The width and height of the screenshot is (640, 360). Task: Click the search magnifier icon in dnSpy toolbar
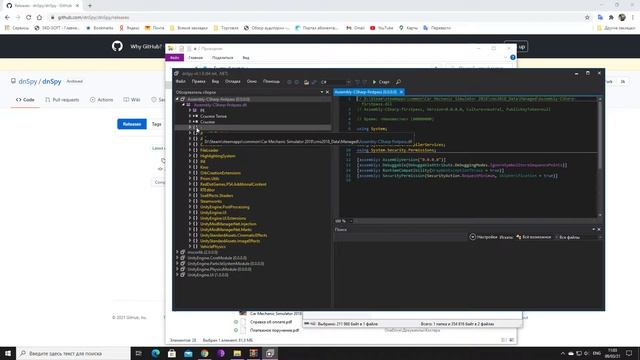coord(398,82)
